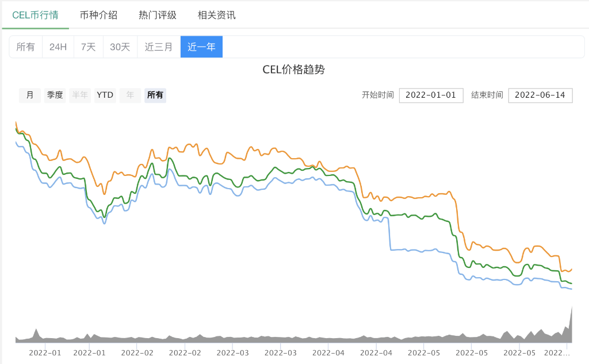Activate the 近一年 range filter
Image resolution: width=589 pixels, height=364 pixels.
[x=201, y=47]
